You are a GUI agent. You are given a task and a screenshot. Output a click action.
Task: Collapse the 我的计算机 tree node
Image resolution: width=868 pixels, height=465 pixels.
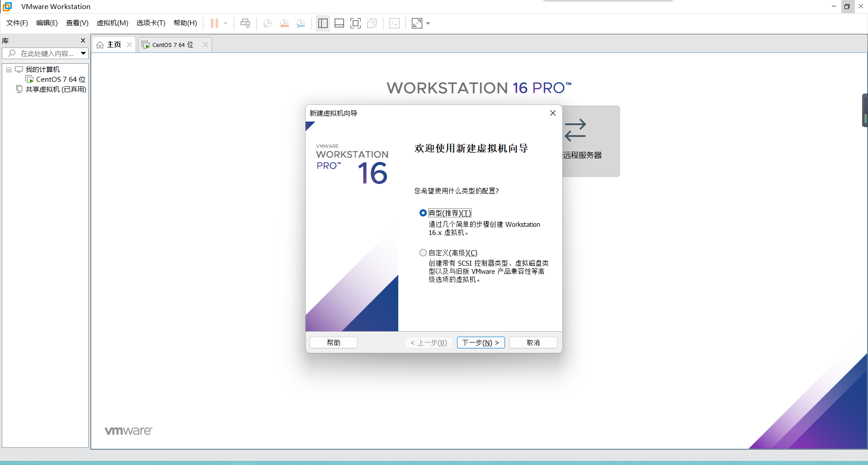click(x=9, y=70)
